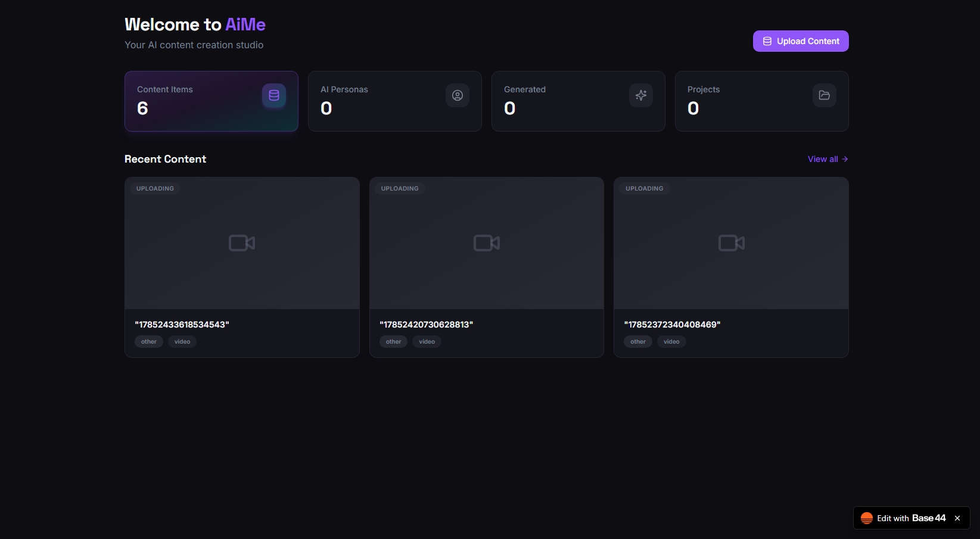The width and height of the screenshot is (980, 539).
Task: Click the Recent Content heading
Action: point(166,159)
